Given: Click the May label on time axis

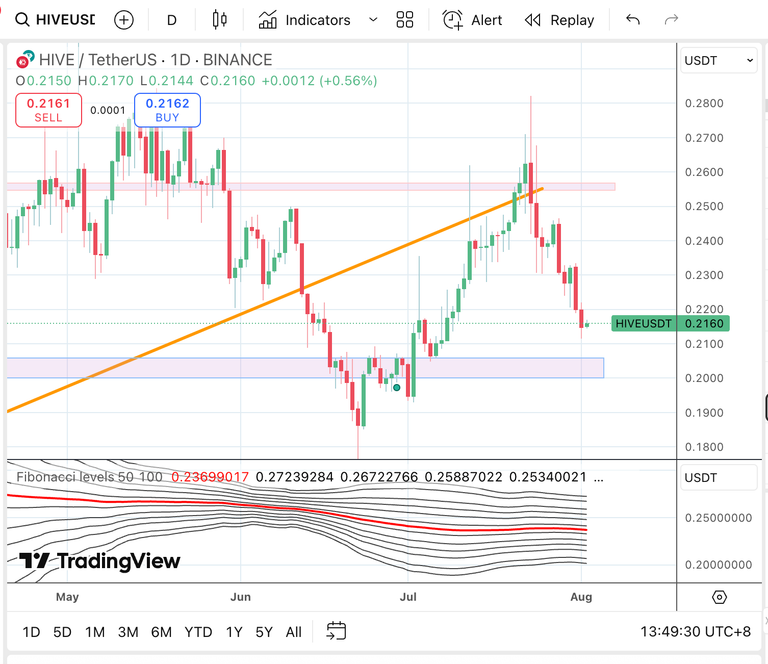Looking at the screenshot, I should (x=67, y=597).
